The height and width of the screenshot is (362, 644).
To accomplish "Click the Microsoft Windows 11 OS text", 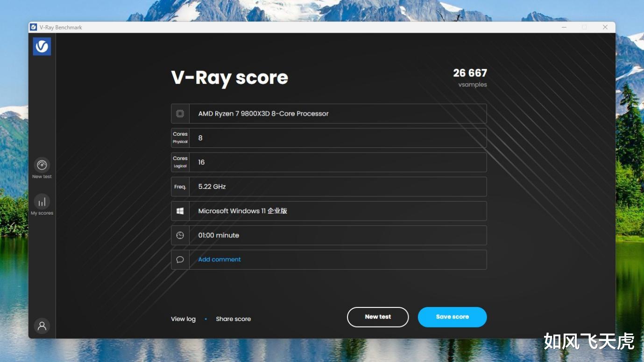I will point(243,211).
